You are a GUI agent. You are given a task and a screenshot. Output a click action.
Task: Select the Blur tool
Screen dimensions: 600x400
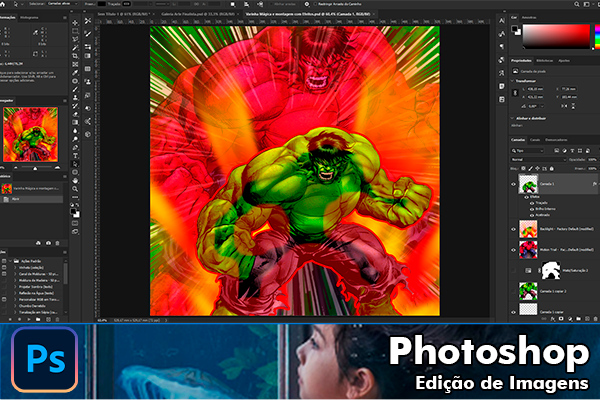[x=75, y=131]
